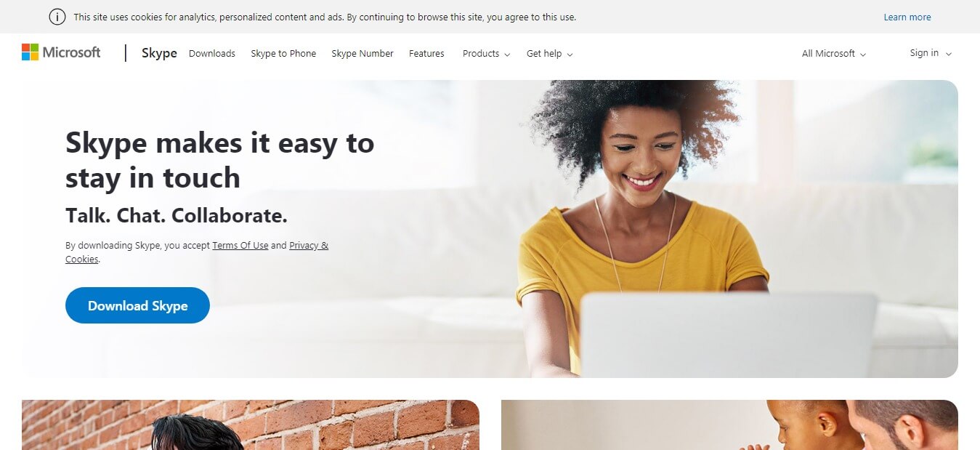980x450 pixels.
Task: Click the Download Skype button
Action: coord(137,305)
